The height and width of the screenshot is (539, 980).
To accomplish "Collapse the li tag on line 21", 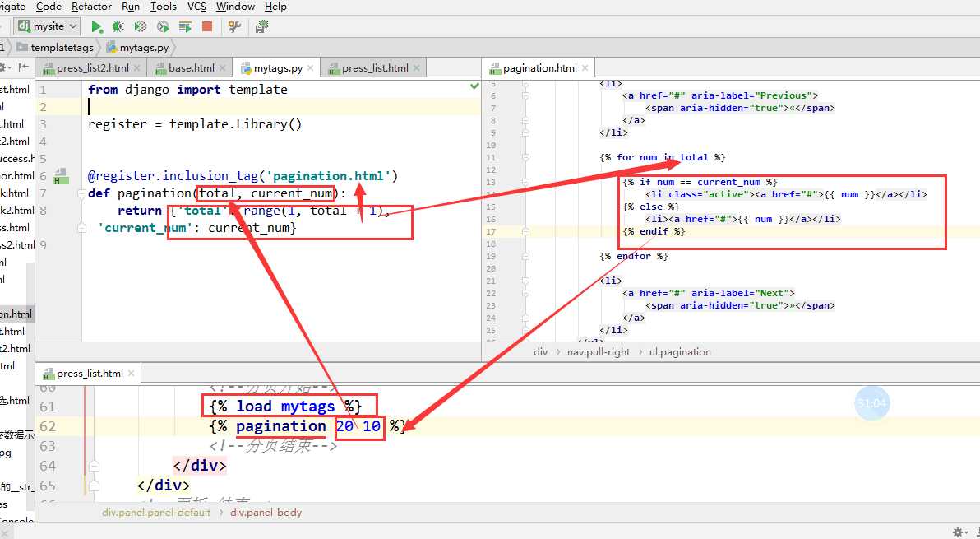I will (x=525, y=281).
